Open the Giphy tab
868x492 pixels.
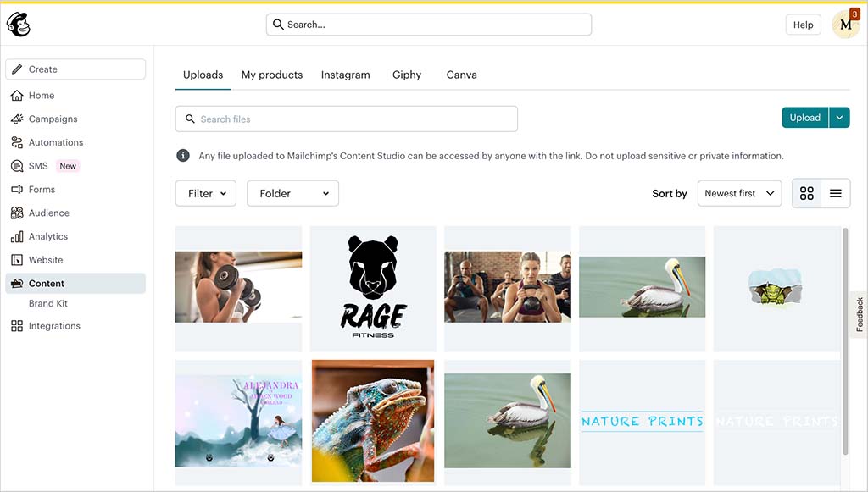pyautogui.click(x=407, y=75)
